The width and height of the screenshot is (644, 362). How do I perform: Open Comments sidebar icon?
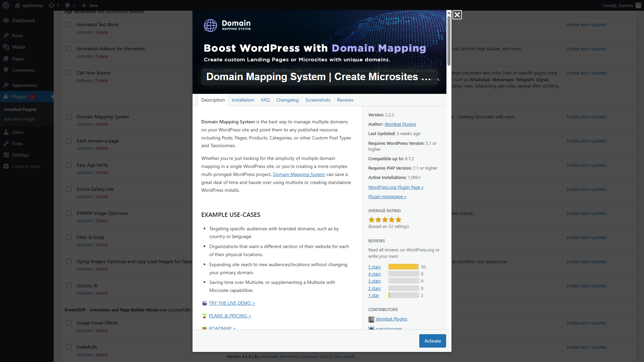(6, 70)
